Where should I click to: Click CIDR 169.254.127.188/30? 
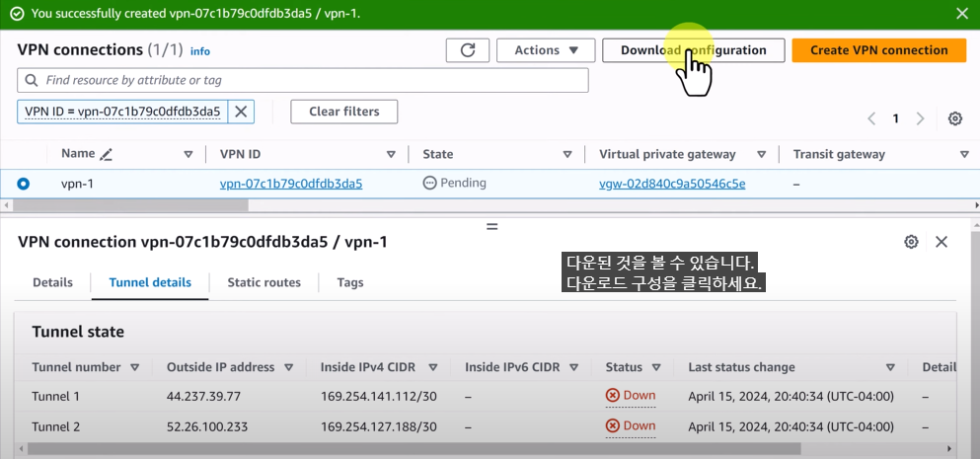point(379,427)
